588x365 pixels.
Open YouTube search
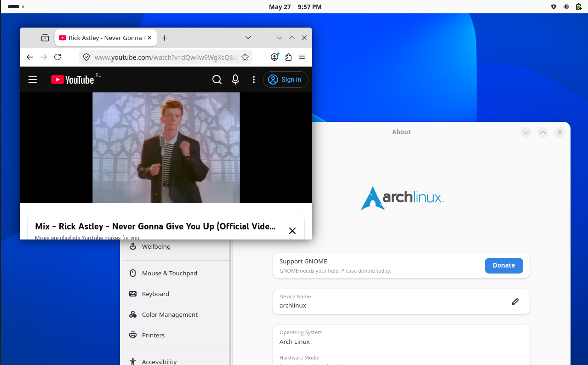pyautogui.click(x=217, y=80)
